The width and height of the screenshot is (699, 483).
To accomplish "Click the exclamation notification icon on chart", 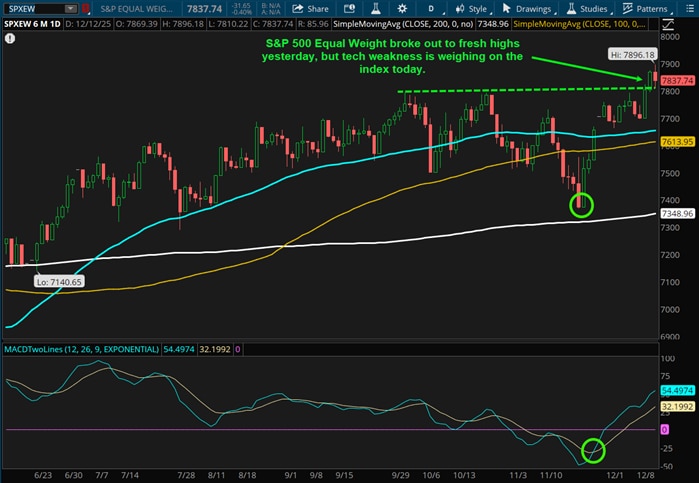I will tap(10, 39).
